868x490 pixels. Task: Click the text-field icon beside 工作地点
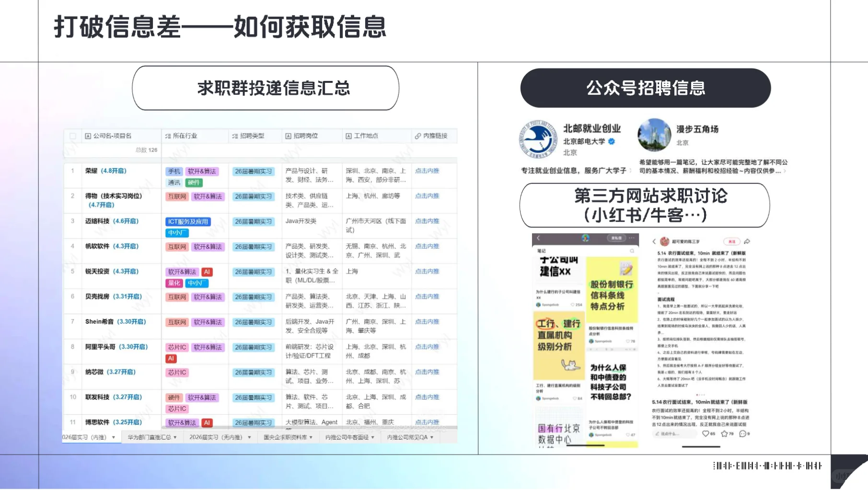(x=348, y=136)
